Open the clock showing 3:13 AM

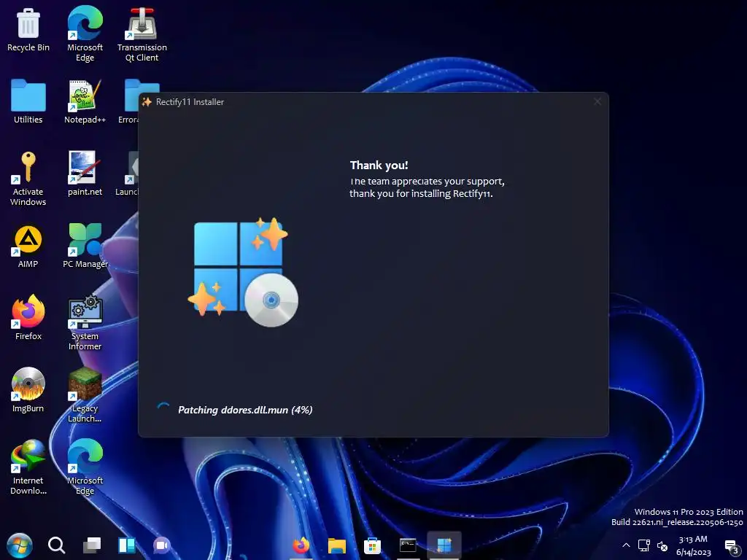coord(693,545)
